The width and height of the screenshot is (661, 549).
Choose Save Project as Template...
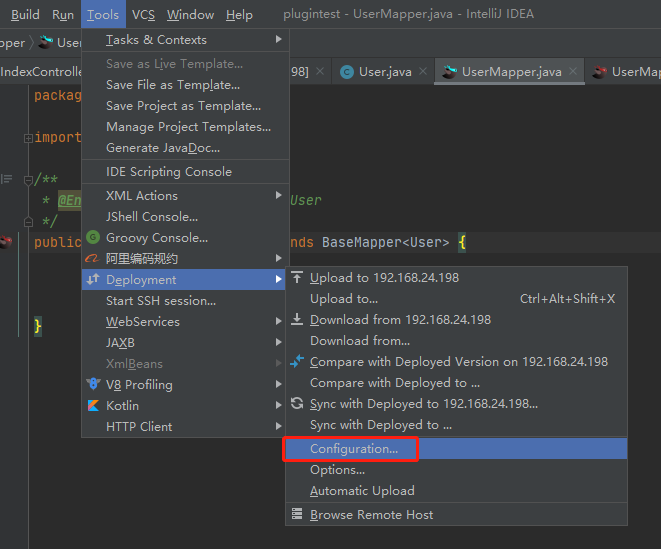point(183,106)
